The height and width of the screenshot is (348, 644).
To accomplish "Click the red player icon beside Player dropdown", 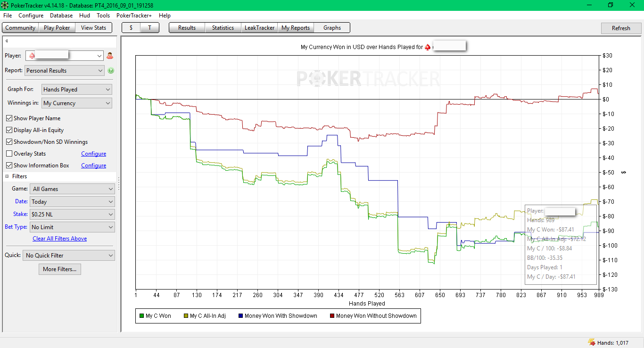I will 110,56.
